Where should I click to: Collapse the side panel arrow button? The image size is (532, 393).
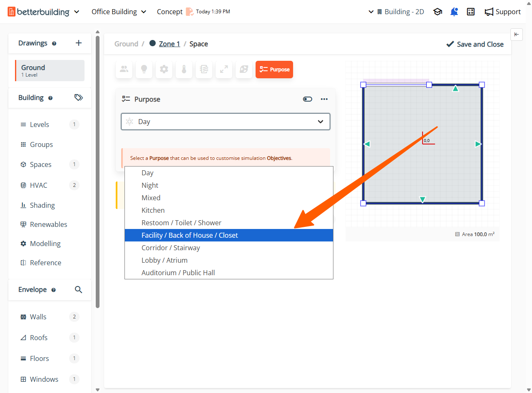516,35
